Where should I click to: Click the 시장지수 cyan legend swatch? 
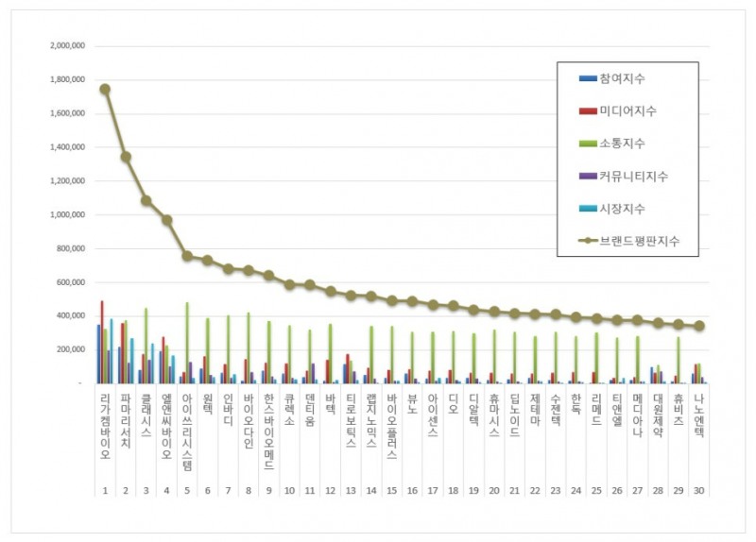click(588, 209)
